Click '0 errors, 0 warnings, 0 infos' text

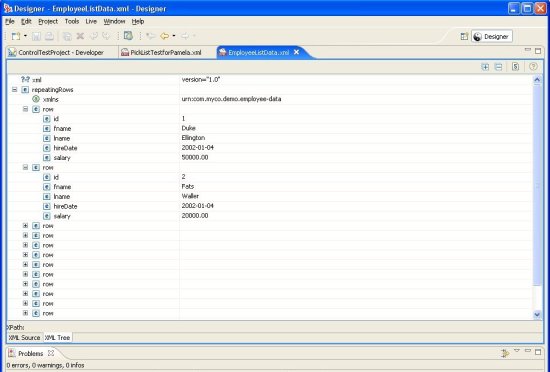45,365
